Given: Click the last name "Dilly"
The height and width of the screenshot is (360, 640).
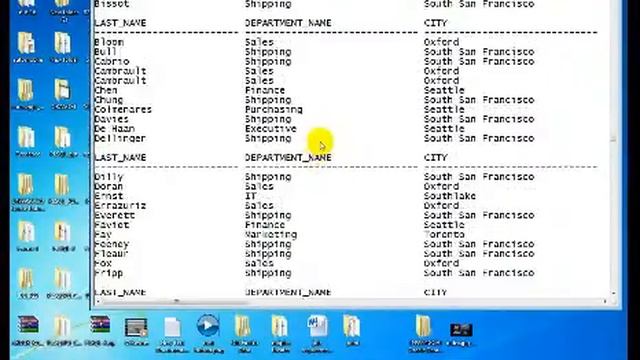Looking at the screenshot, I should [x=108, y=177].
